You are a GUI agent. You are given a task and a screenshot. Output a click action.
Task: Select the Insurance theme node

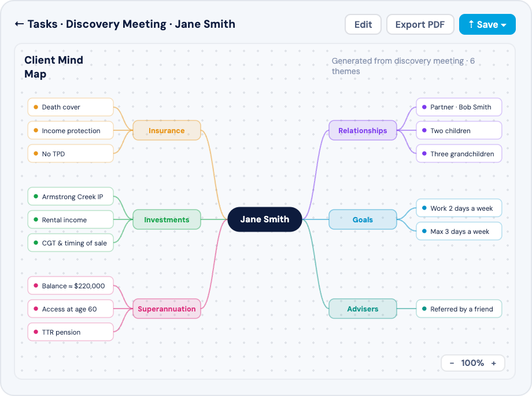[167, 130]
